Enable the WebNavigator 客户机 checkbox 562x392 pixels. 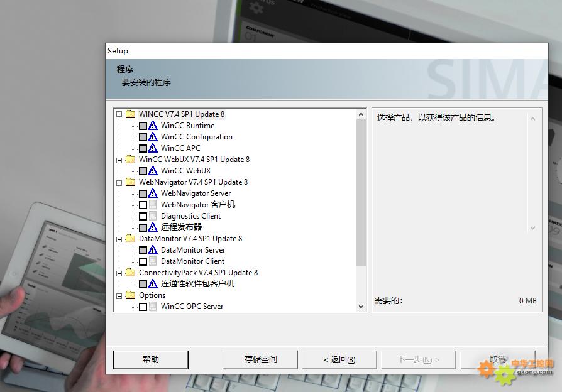[x=143, y=205]
